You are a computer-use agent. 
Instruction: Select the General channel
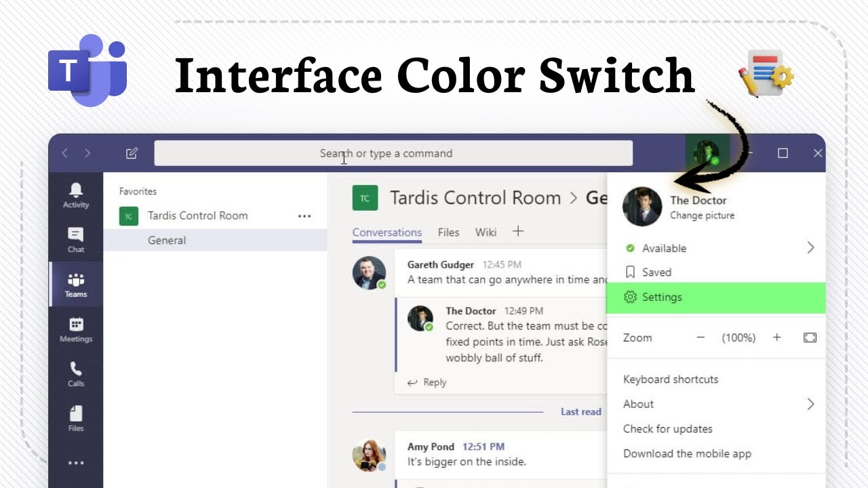(215, 240)
